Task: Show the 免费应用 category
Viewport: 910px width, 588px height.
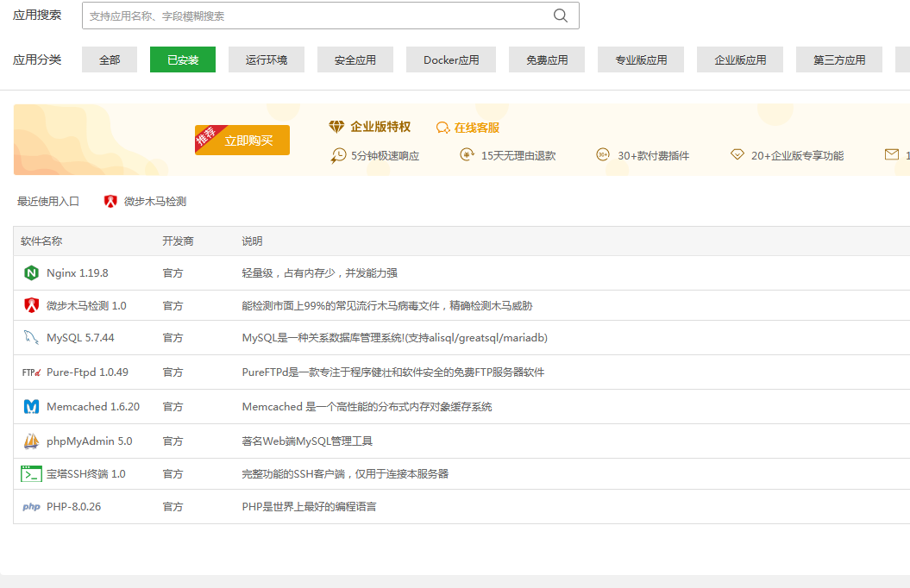Action: click(x=547, y=59)
